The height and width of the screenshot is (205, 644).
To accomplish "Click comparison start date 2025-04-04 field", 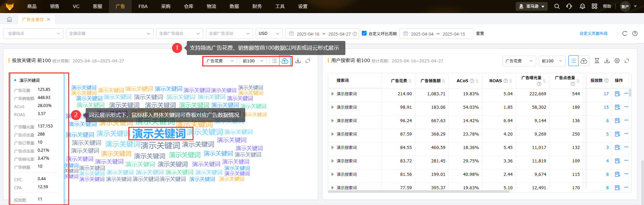I will [x=422, y=34].
